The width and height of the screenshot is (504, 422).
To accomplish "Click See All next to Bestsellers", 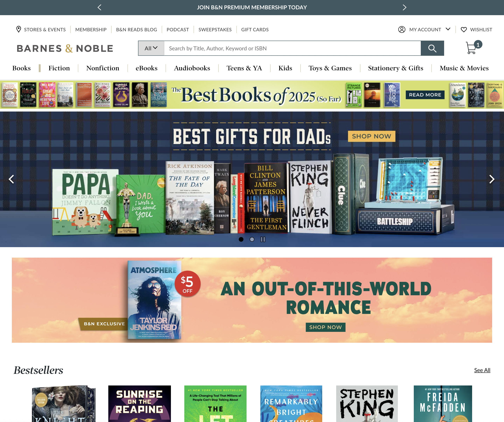I will point(482,370).
